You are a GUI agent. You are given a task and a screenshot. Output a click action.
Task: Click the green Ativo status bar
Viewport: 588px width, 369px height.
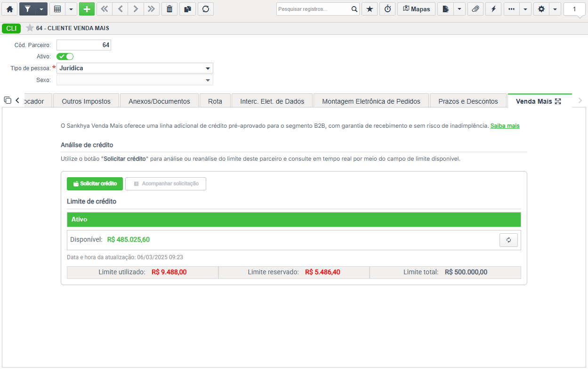tap(294, 220)
